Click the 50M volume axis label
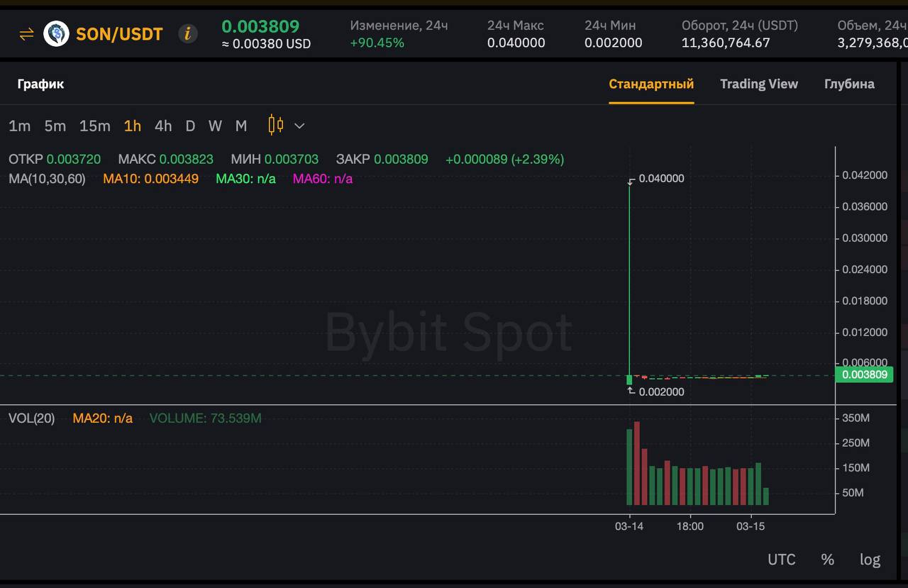908x588 pixels. coord(853,493)
